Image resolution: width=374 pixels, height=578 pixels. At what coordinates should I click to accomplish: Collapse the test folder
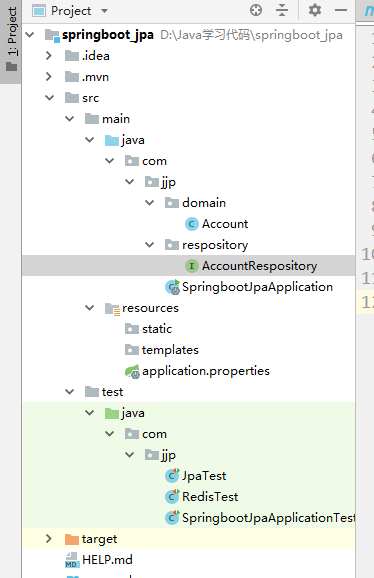[69, 392]
